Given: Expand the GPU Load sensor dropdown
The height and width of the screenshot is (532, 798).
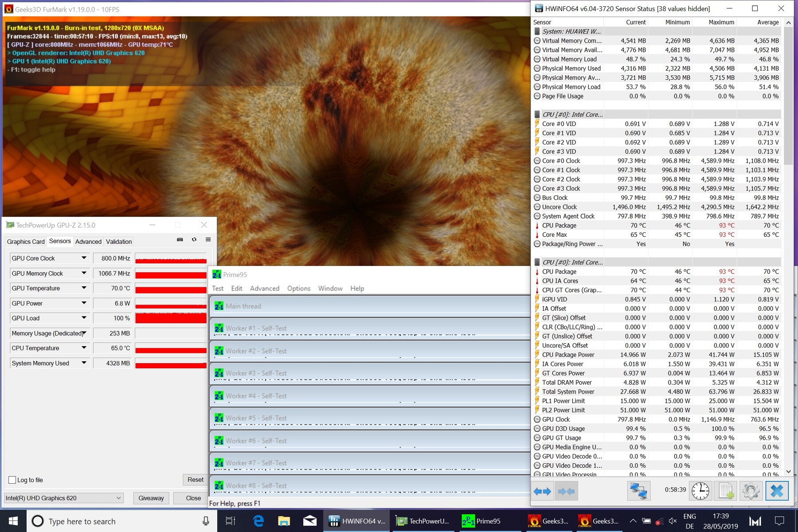Looking at the screenshot, I should [x=84, y=318].
